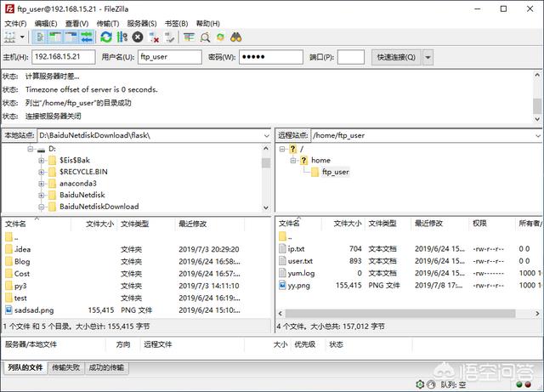Open the remote site path dropdown
Image resolution: width=544 pixels, height=392 pixels.
[538, 136]
